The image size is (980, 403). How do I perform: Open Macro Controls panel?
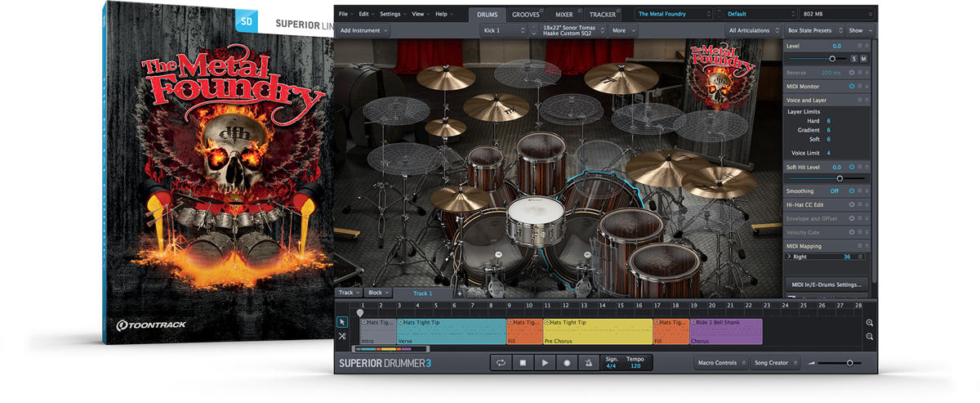click(x=720, y=363)
